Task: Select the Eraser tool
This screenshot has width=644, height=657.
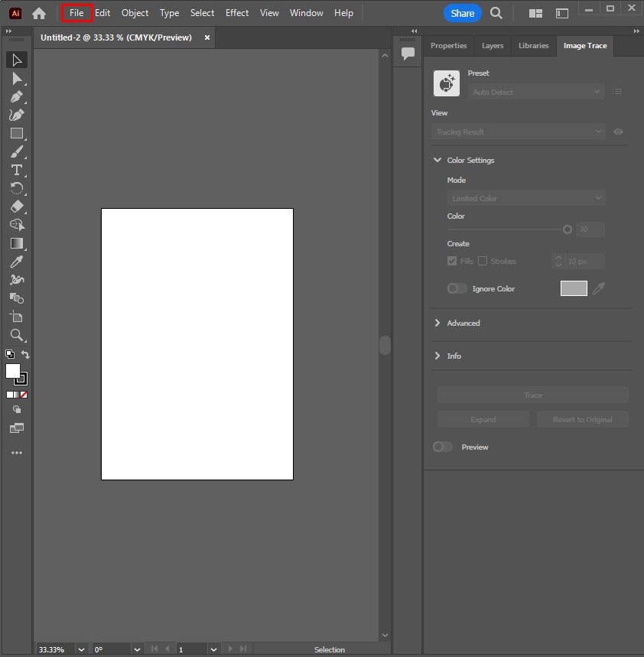Action: click(16, 207)
